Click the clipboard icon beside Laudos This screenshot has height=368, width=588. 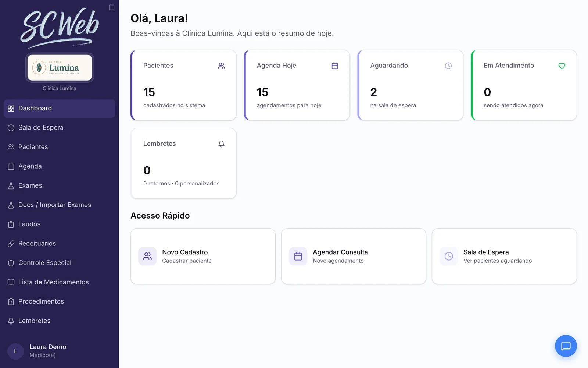click(11, 224)
